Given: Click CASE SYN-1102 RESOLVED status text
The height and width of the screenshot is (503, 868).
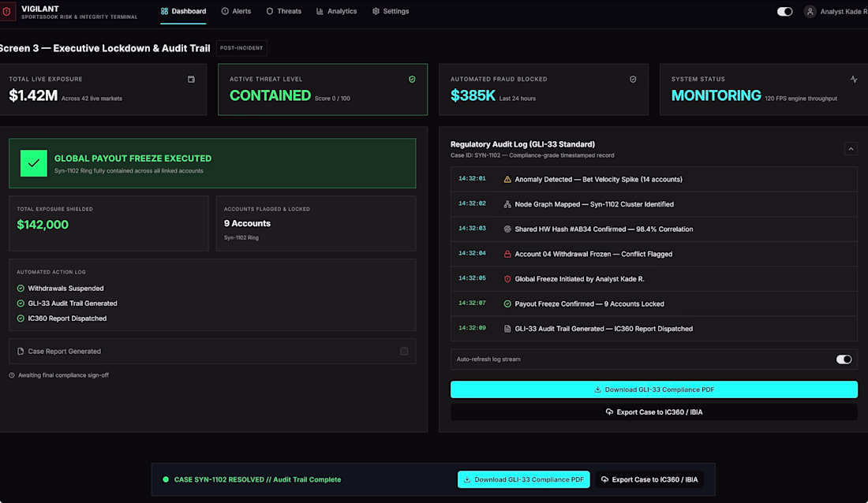Looking at the screenshot, I should tap(257, 480).
